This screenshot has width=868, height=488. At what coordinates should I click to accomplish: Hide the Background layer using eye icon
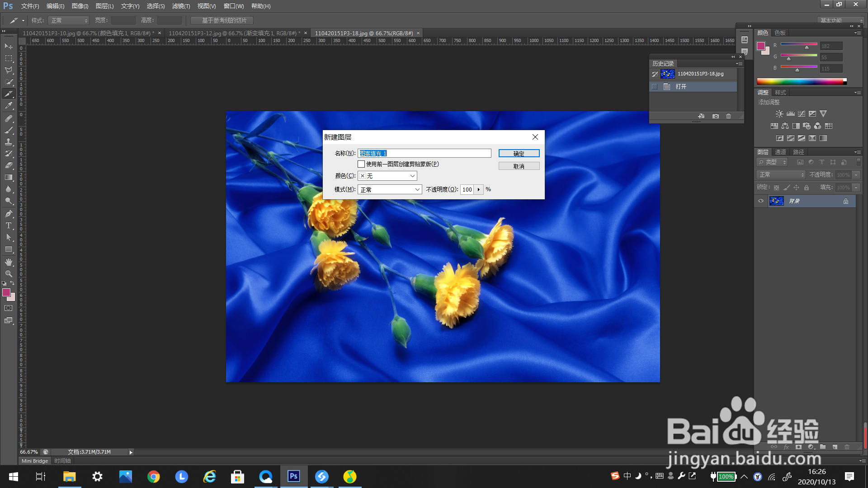(761, 201)
